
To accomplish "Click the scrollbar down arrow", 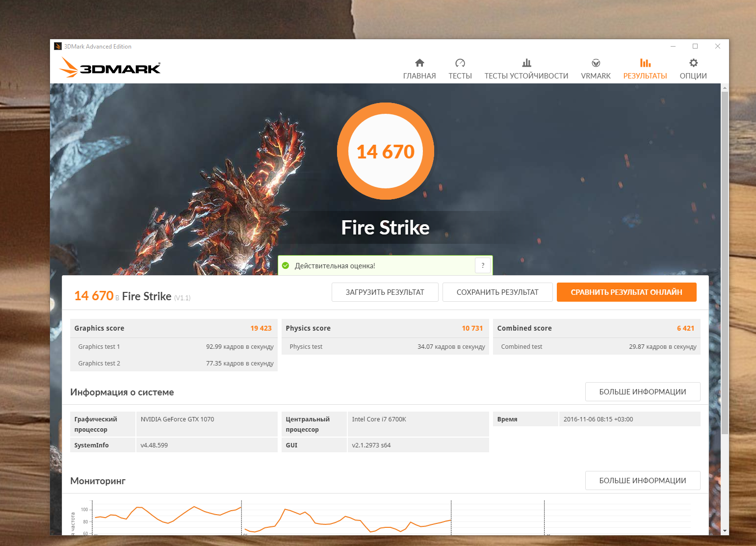I will (725, 531).
